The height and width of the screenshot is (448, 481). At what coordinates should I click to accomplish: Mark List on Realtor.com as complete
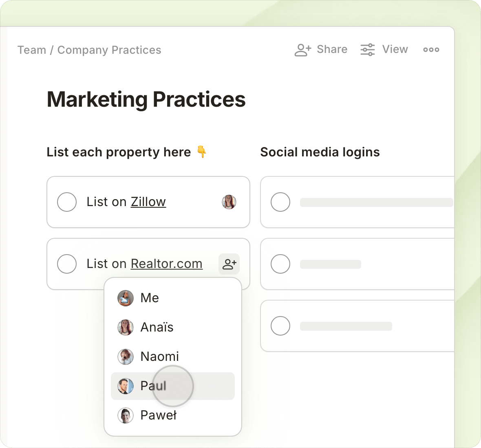pos(67,264)
